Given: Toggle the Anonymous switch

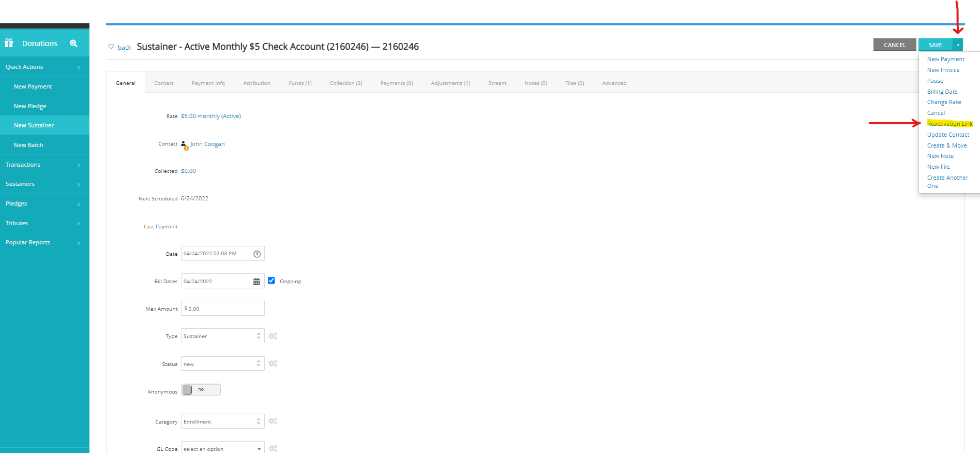Looking at the screenshot, I should tap(201, 390).
